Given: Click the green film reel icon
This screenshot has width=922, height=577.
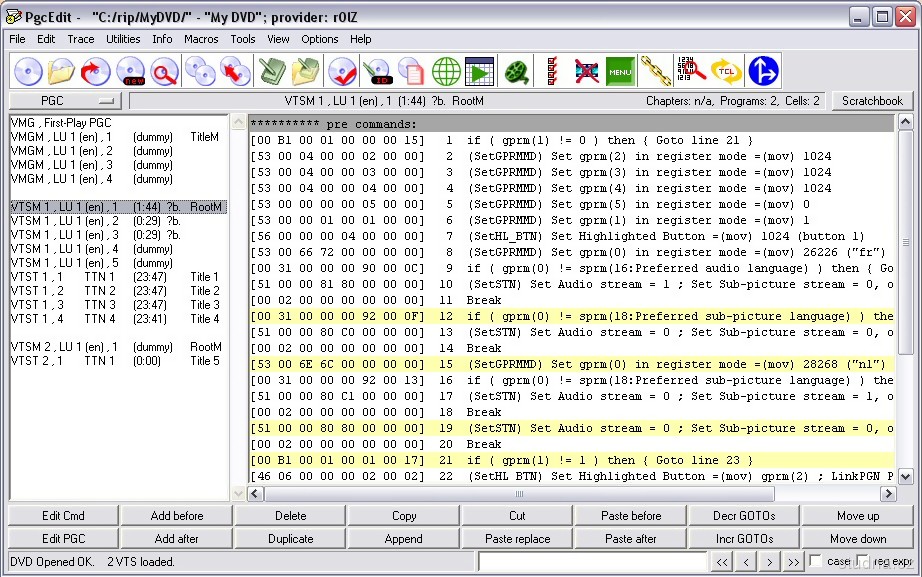Looking at the screenshot, I should [x=516, y=71].
